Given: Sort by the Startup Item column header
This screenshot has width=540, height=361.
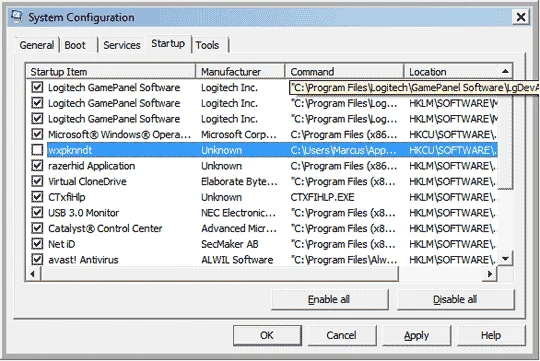Looking at the screenshot, I should point(111,72).
